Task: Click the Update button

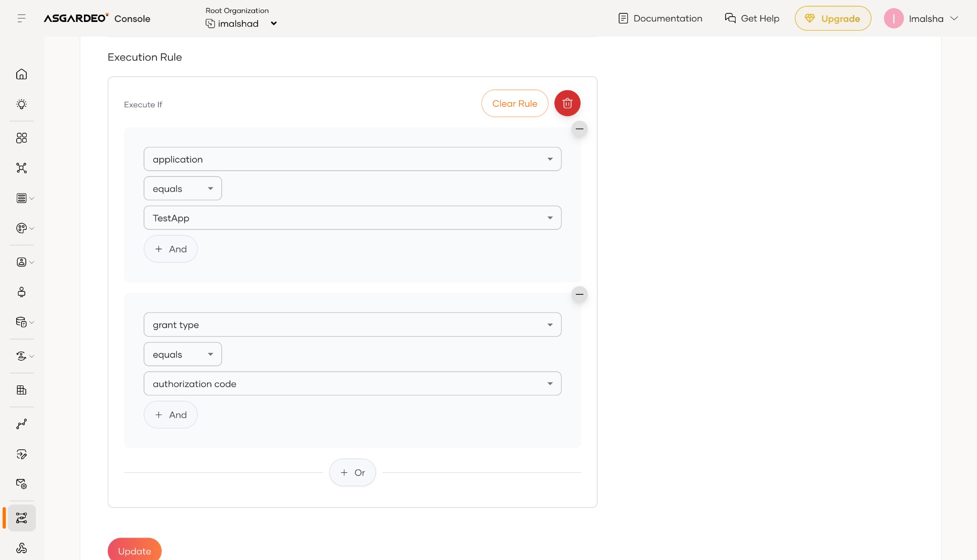Action: click(x=135, y=550)
